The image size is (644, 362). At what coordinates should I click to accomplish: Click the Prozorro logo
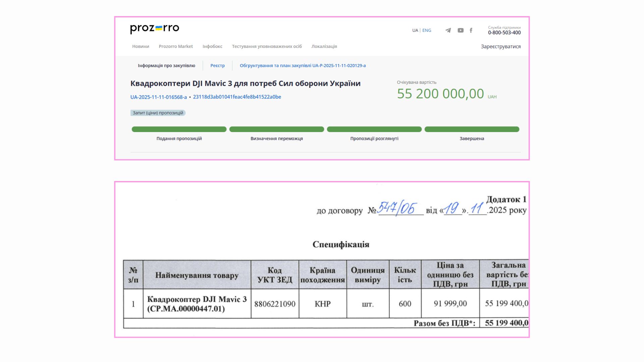pyautogui.click(x=155, y=29)
